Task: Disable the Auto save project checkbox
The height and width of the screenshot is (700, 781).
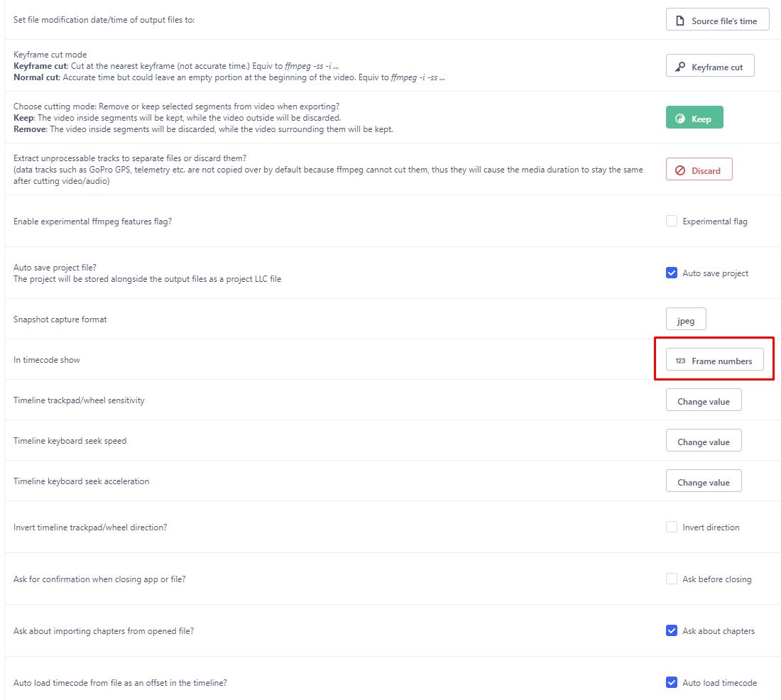Action: (672, 273)
